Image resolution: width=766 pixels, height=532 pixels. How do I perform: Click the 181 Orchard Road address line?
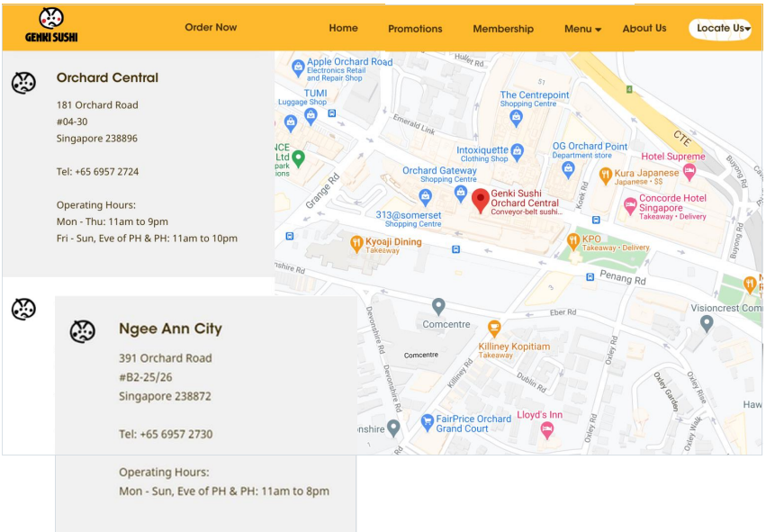97,105
